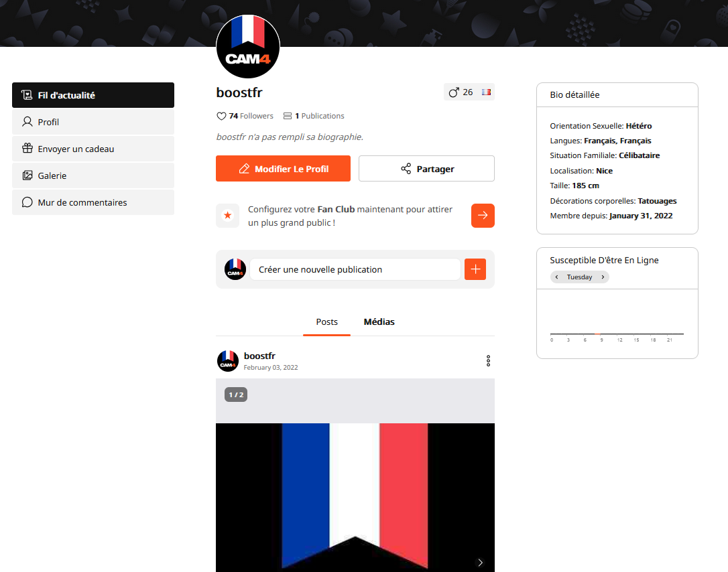This screenshot has height=572, width=728.
Task: Open the three-dot menu on boostfr post
Action: 488,361
